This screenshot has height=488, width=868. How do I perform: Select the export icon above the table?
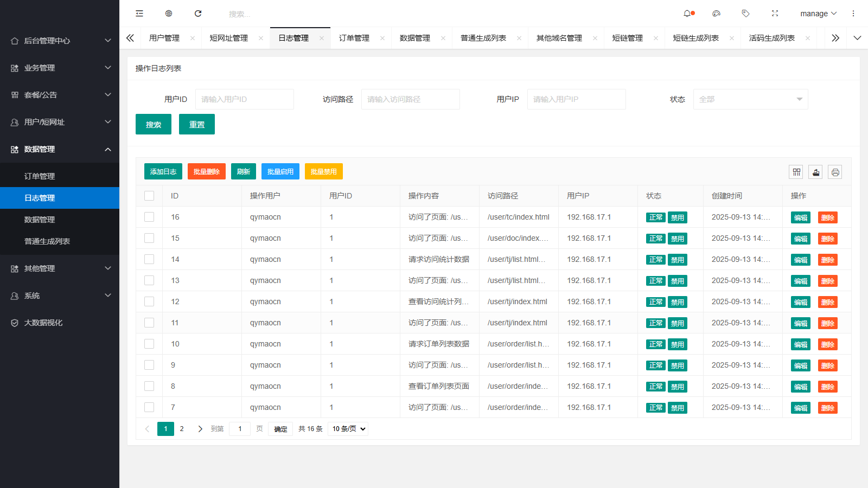815,172
